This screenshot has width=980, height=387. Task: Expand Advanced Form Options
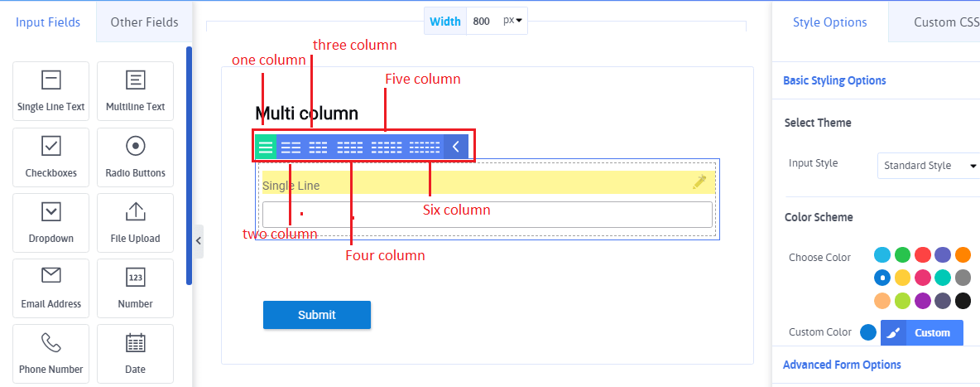tap(842, 365)
